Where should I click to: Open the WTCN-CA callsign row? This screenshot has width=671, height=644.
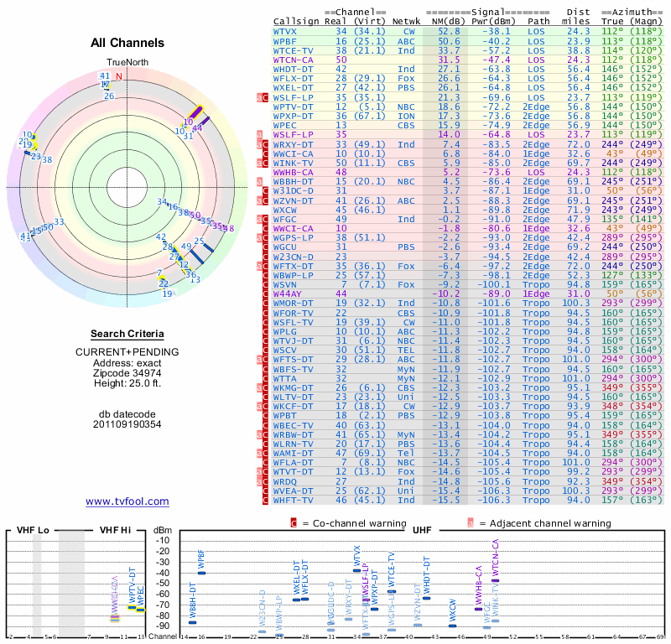point(293,60)
